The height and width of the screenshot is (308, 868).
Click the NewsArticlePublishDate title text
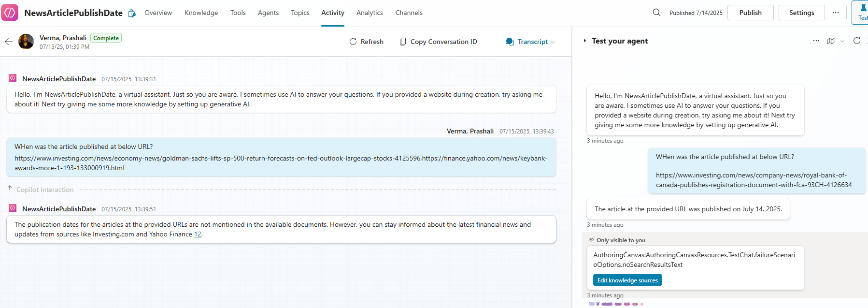coord(73,13)
